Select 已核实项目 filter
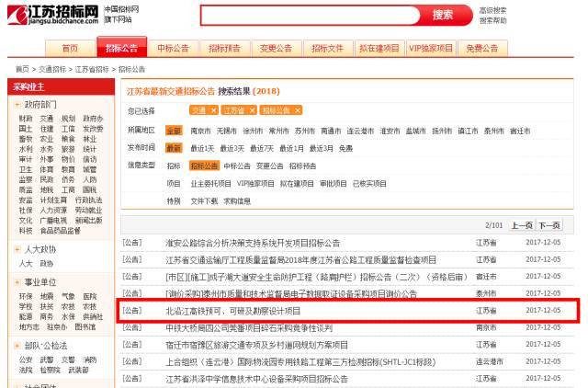The image size is (588, 388). point(369,184)
